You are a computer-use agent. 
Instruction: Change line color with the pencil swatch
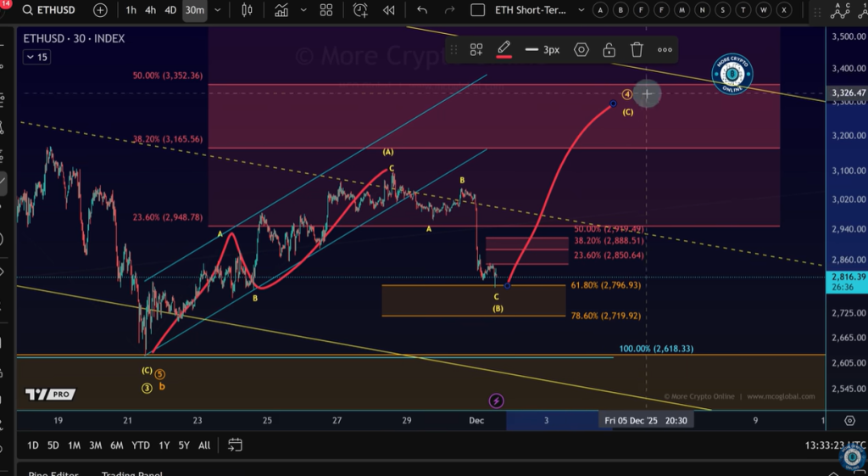[x=504, y=49]
